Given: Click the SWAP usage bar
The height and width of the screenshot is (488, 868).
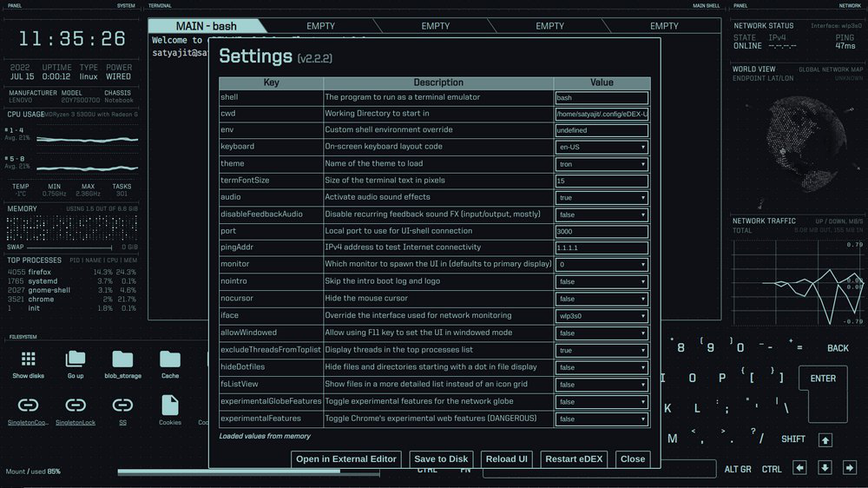Looking at the screenshot, I should (69, 247).
